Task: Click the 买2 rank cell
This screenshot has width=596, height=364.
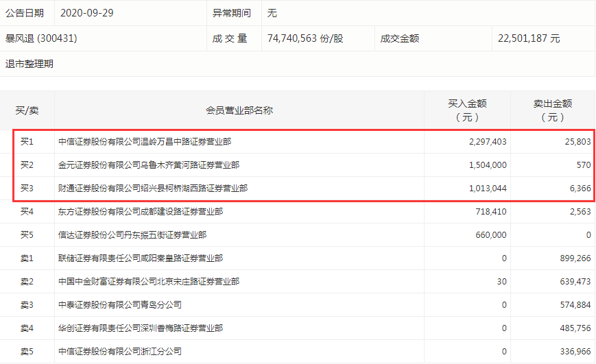Action: coord(27,165)
